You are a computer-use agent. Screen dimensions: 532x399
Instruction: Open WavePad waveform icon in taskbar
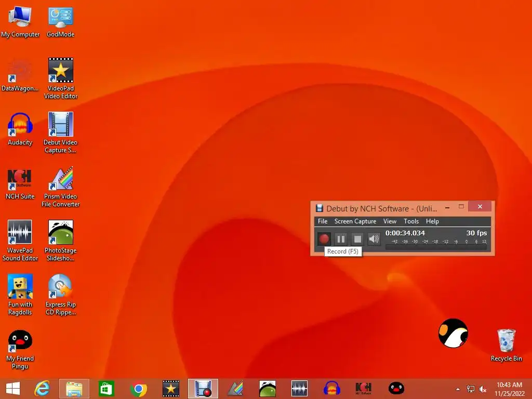tap(299, 389)
